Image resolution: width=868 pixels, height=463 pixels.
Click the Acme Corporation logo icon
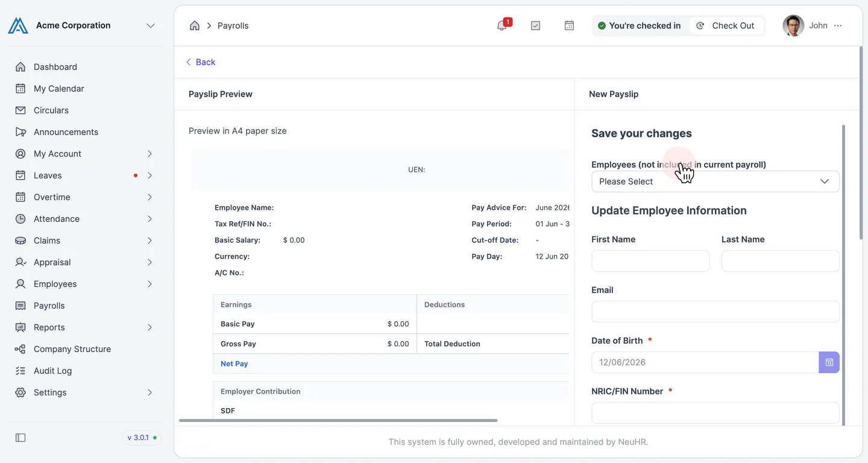coord(18,25)
